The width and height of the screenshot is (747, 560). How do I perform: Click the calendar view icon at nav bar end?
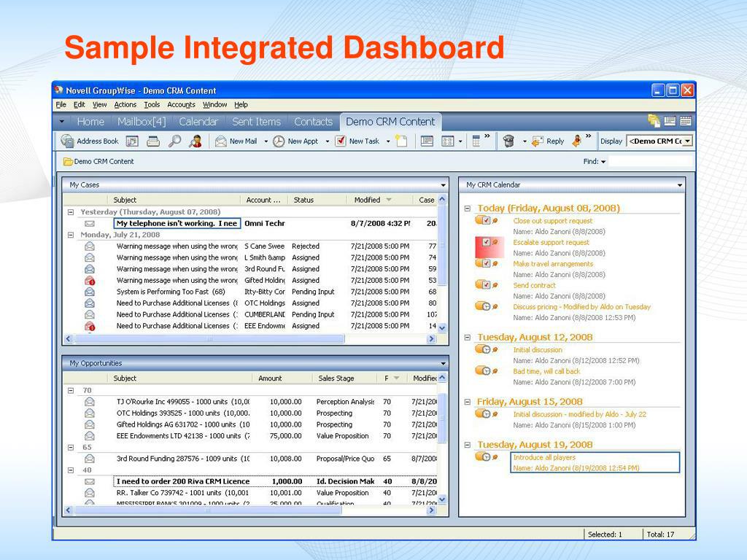click(686, 121)
